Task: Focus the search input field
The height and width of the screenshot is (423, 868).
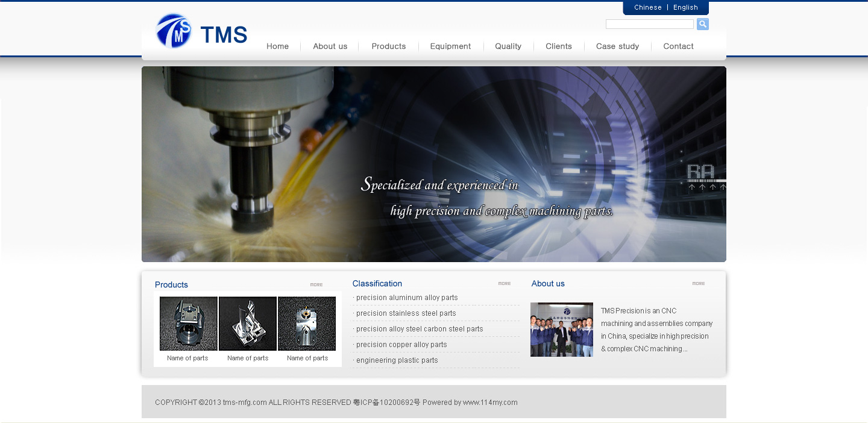Action: (649, 24)
